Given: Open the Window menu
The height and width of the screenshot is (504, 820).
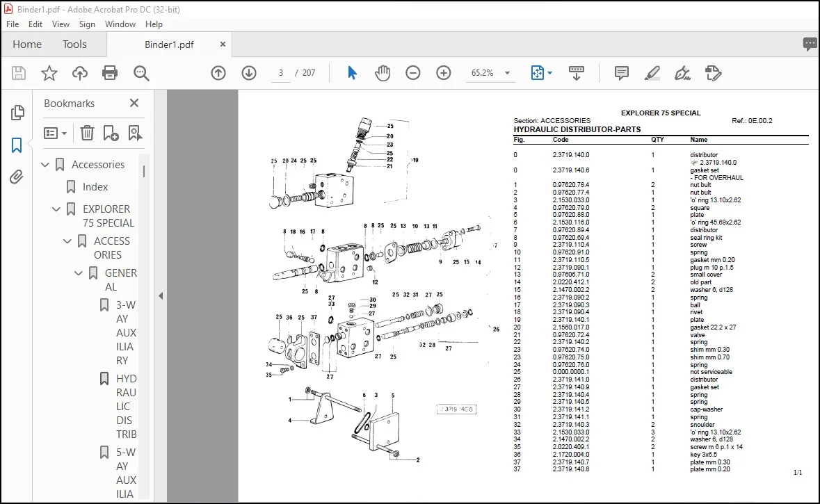Looking at the screenshot, I should pos(120,24).
